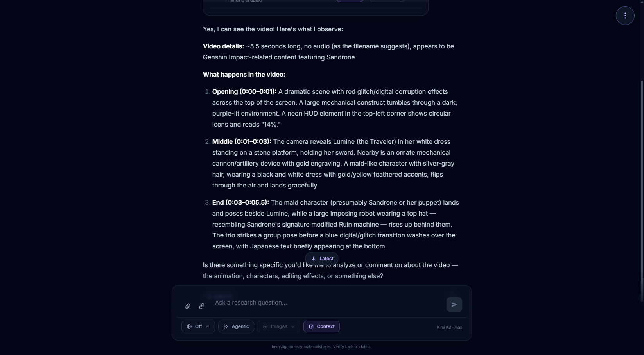
Task: Click the Video details heading text
Action: [223, 46]
